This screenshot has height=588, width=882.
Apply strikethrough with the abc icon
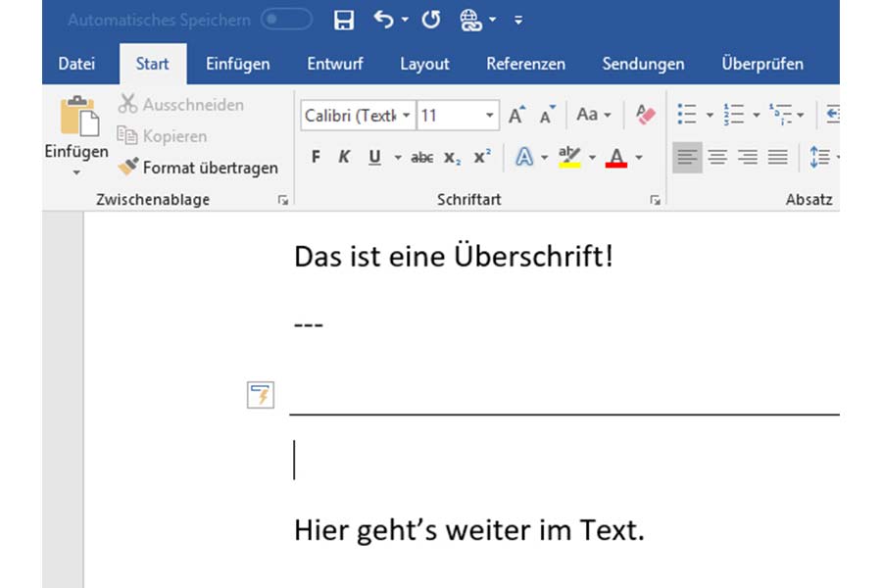[x=421, y=156]
